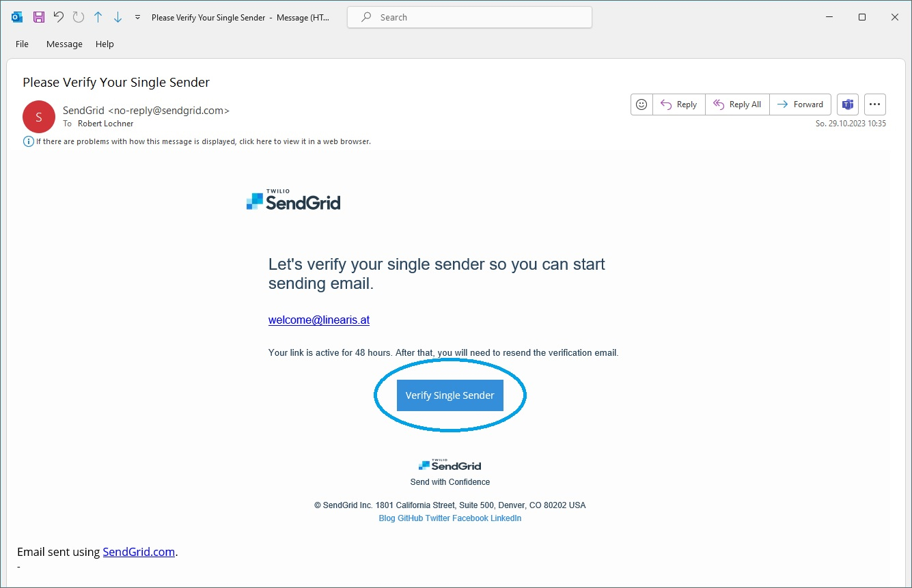Click the smiley reaction icon
This screenshot has height=588, width=912.
click(x=641, y=104)
